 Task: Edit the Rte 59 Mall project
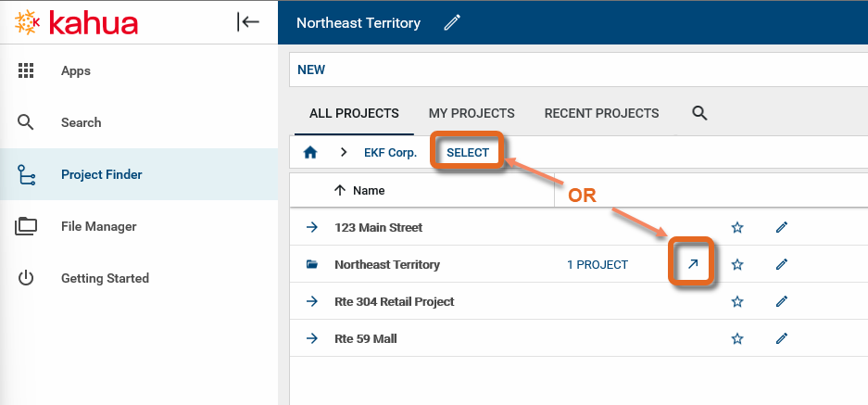point(782,338)
